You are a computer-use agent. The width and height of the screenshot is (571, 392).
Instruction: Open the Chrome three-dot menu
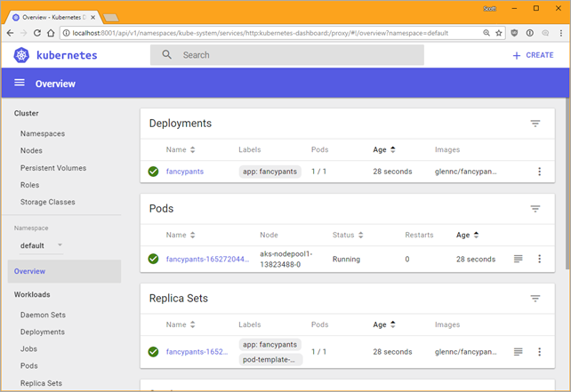point(561,33)
